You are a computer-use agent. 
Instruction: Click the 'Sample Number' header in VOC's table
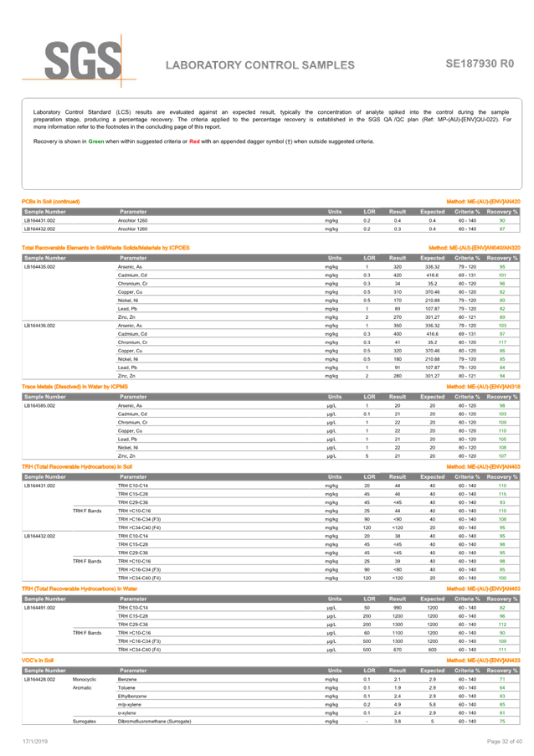coord(45,671)
